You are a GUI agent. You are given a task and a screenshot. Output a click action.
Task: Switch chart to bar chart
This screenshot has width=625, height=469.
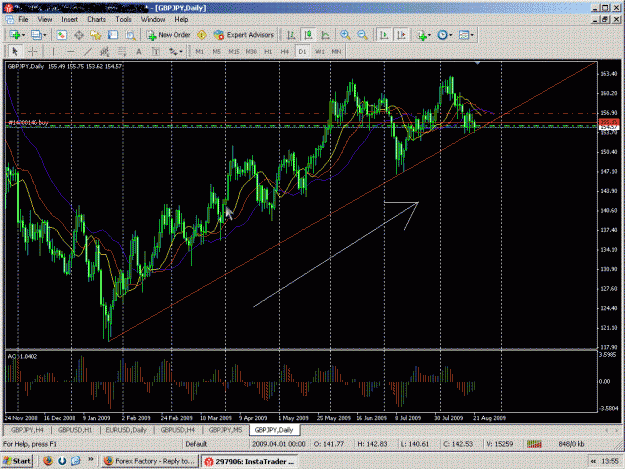pyautogui.click(x=291, y=35)
